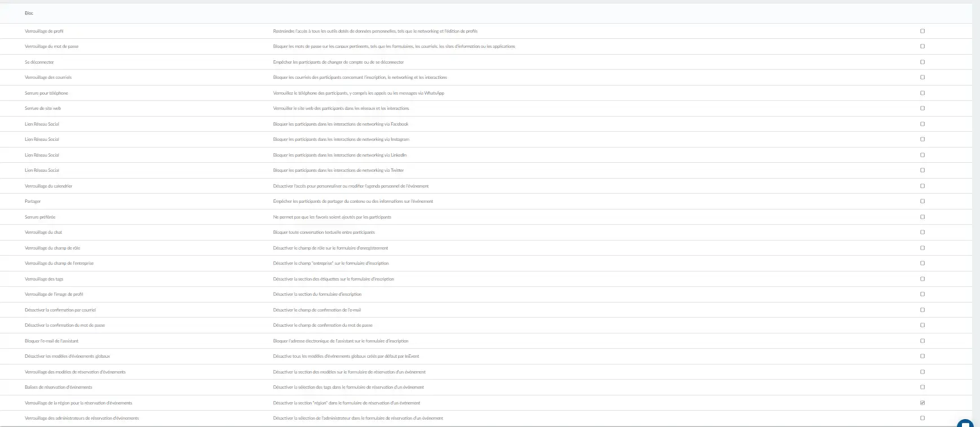This screenshot has height=427, width=980.
Task: Toggle the Serrure préférée checkbox
Action: (922, 217)
